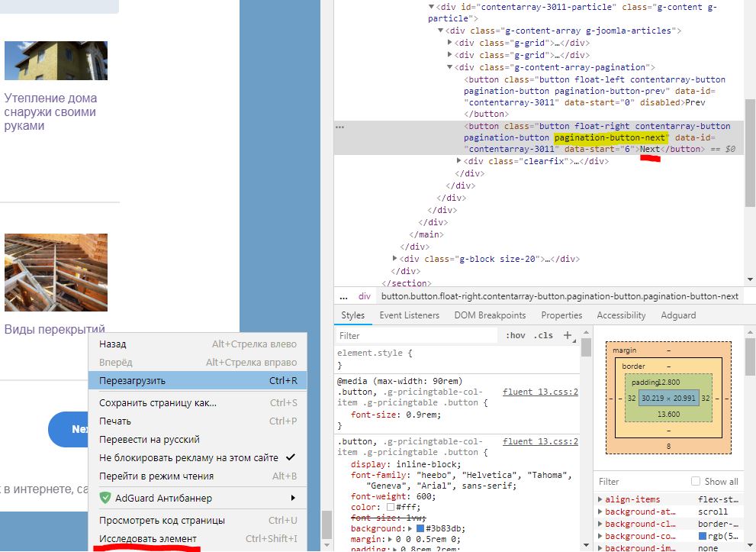Open the .cls class editor
Image resolution: width=756 pixels, height=552 pixels.
543,335
